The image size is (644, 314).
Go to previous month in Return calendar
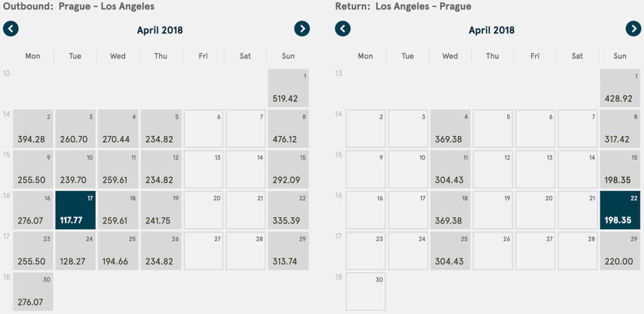pos(343,29)
